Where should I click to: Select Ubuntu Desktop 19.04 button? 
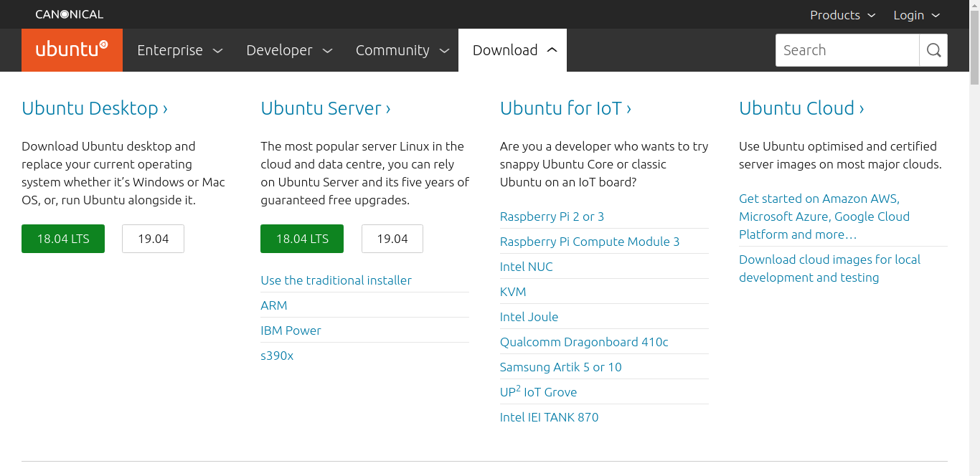point(153,239)
